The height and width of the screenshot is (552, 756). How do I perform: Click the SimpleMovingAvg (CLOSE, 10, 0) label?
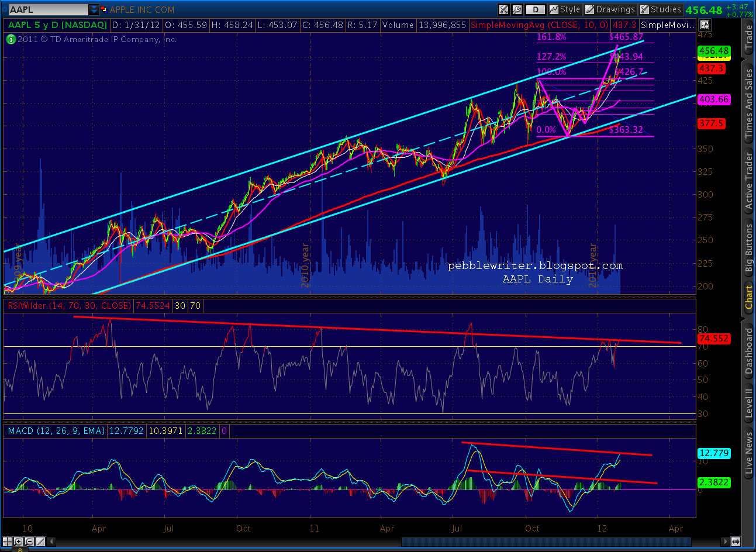(x=539, y=25)
